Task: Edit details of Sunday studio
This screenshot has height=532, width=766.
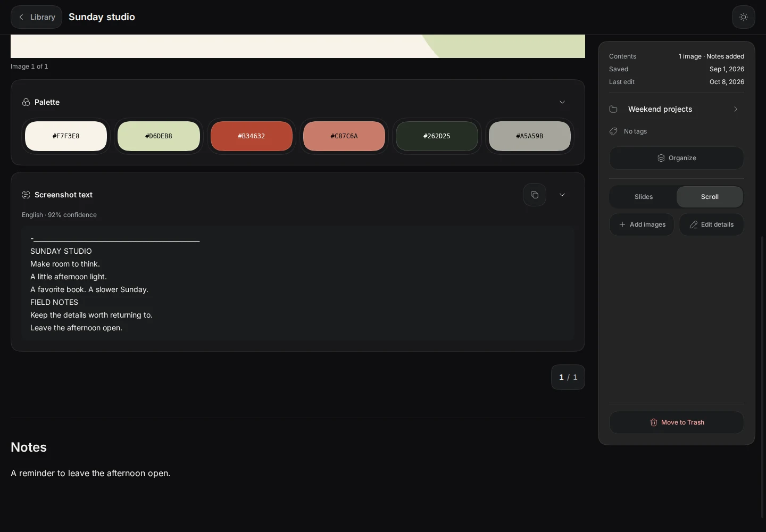Action: pyautogui.click(x=711, y=225)
